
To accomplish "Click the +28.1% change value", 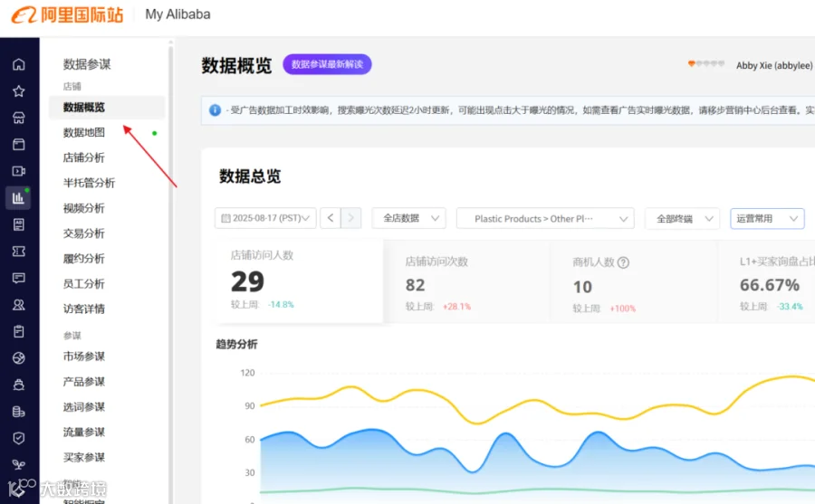I will [457, 307].
